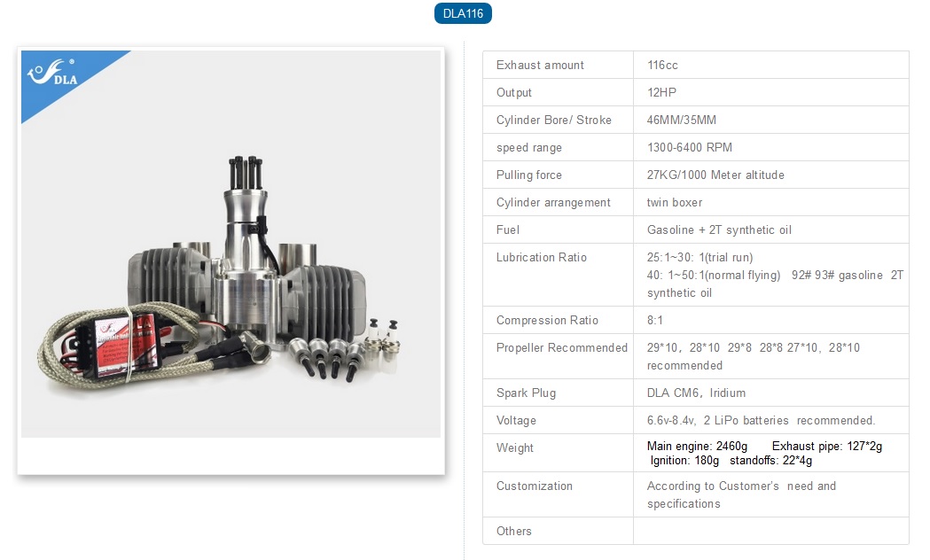Select the Exhaust amount row label
Viewport: 930px width, 560px height.
pyautogui.click(x=540, y=66)
